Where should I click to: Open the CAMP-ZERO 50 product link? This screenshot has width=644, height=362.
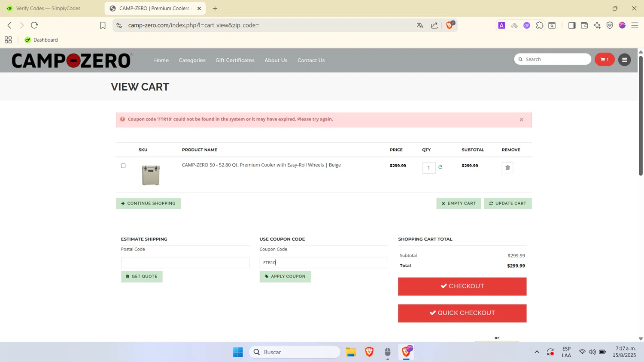click(x=261, y=165)
